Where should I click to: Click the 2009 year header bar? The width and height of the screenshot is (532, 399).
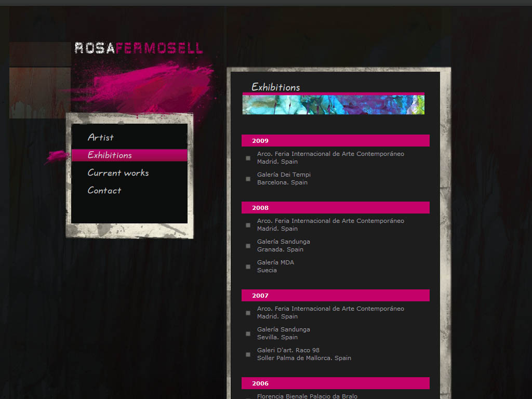tap(335, 140)
